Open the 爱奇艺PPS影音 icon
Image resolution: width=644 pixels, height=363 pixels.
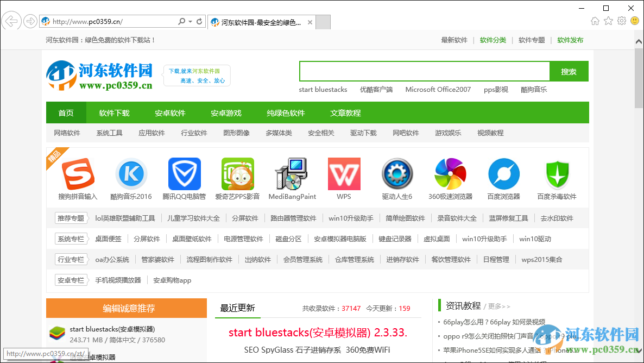237,173
